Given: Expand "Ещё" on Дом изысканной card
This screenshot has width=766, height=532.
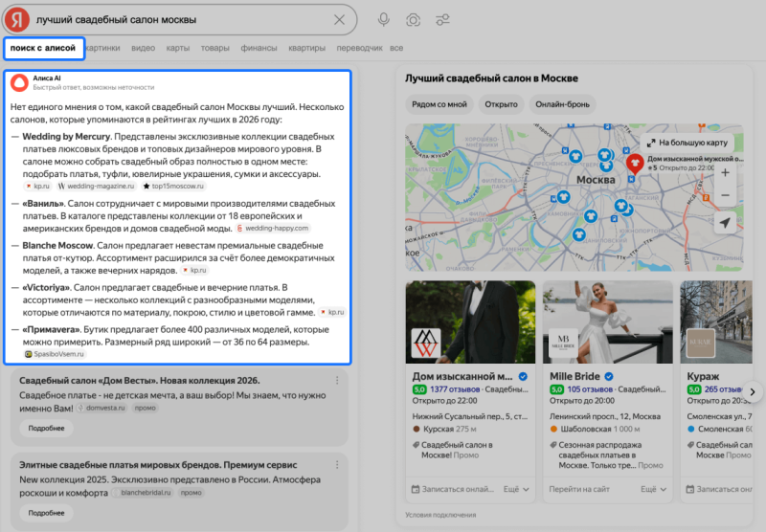Looking at the screenshot, I should 517,489.
